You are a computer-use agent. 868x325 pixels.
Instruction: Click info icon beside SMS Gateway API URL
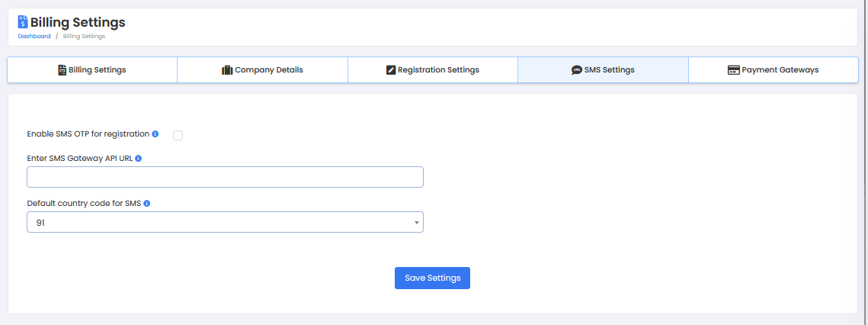(139, 159)
